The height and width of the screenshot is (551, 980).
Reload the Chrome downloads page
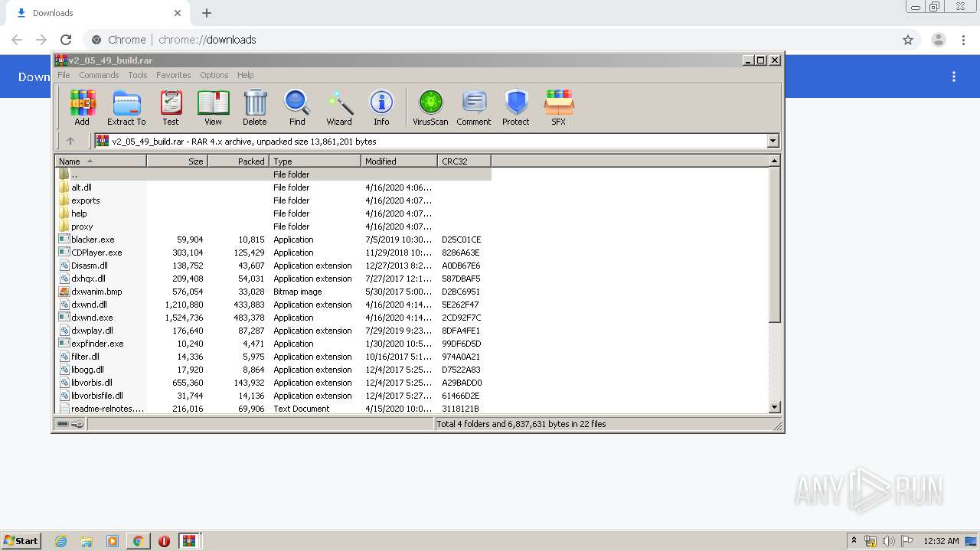(x=66, y=40)
